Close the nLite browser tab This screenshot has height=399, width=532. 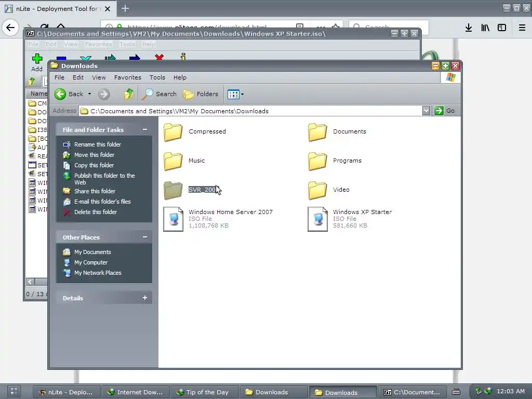pyautogui.click(x=108, y=9)
